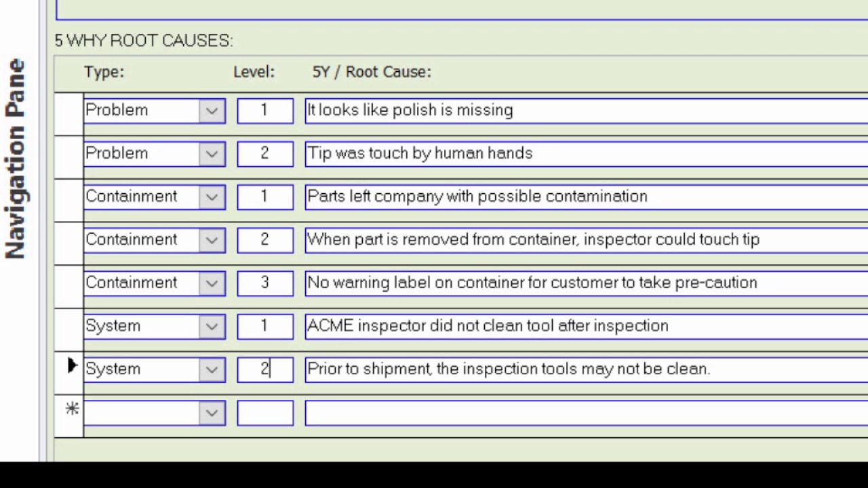Open Type dropdown for 'Parts left company' row

[212, 197]
